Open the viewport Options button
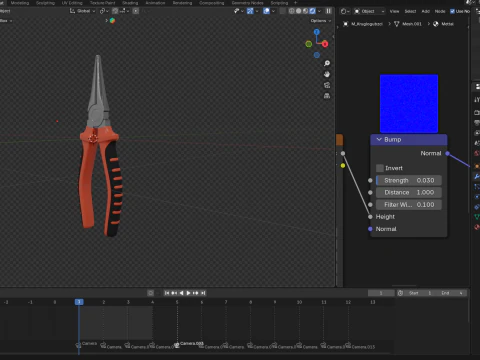The width and height of the screenshot is (480, 360). point(321,21)
